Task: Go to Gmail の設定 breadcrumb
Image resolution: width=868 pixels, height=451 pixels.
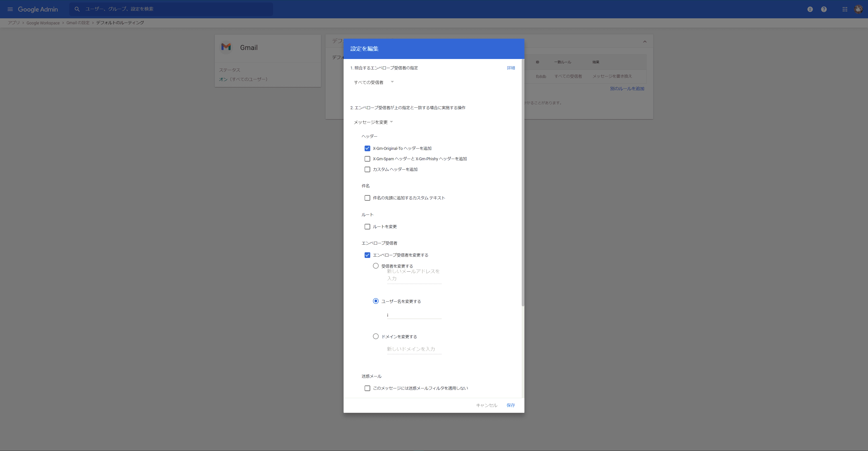Action: click(x=78, y=23)
